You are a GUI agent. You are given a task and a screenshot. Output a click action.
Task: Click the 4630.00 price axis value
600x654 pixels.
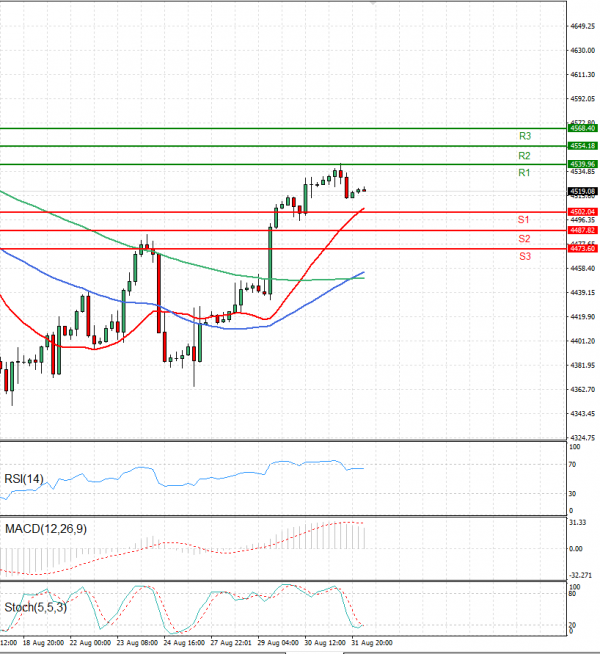point(582,50)
